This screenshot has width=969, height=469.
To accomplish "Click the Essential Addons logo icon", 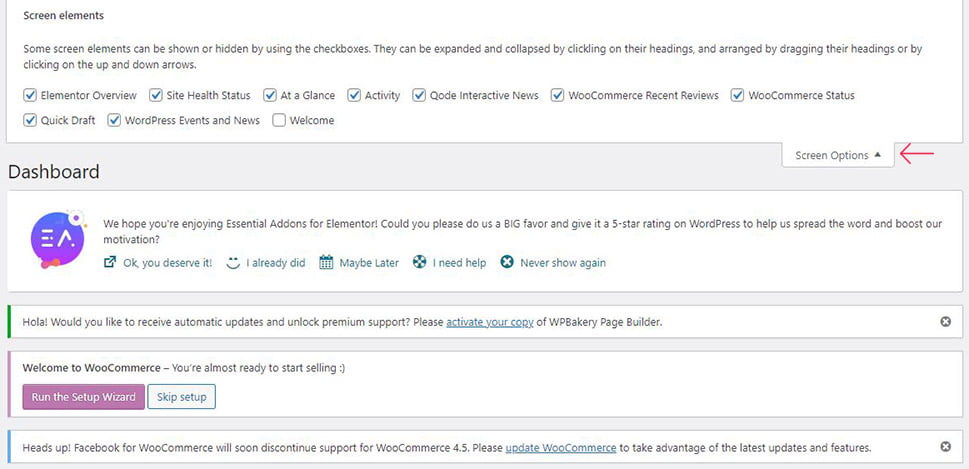I will click(x=57, y=240).
